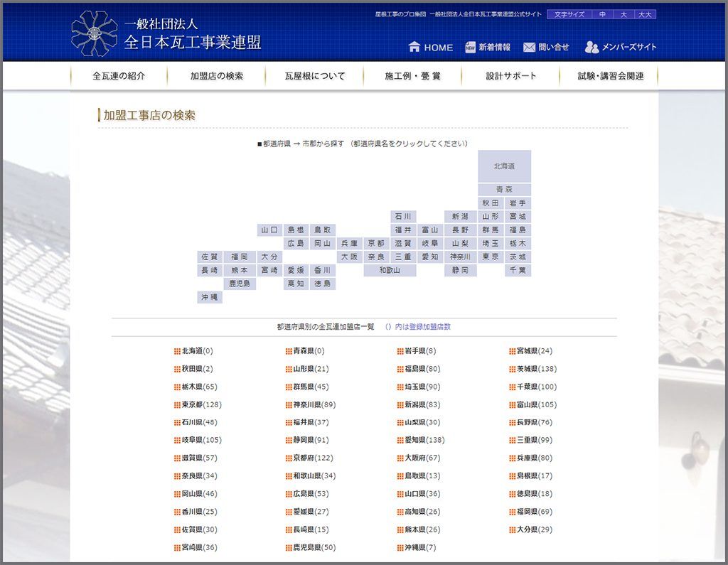Open the 福岡県(69) link
This screenshot has height=565, width=728.
[x=535, y=512]
